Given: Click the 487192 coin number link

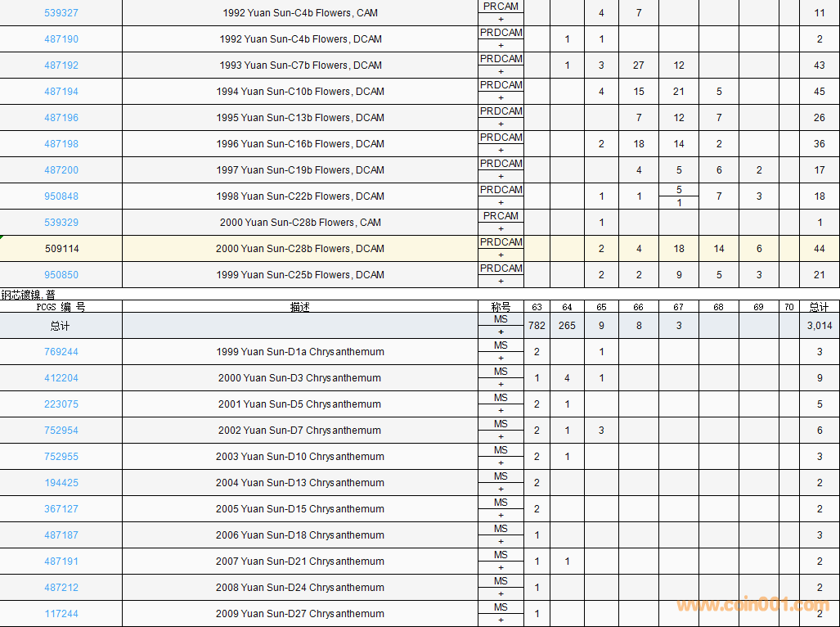Looking at the screenshot, I should [61, 65].
